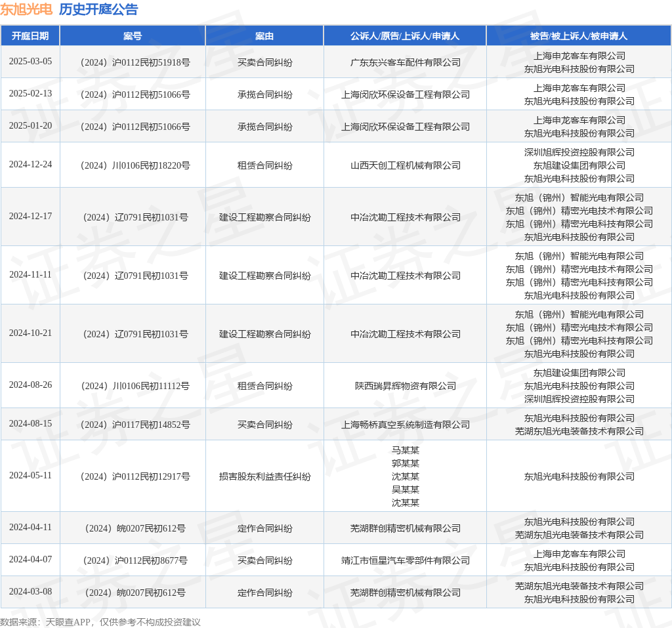Click the 被告/被上诉人/被申请人 column header

click(x=579, y=36)
